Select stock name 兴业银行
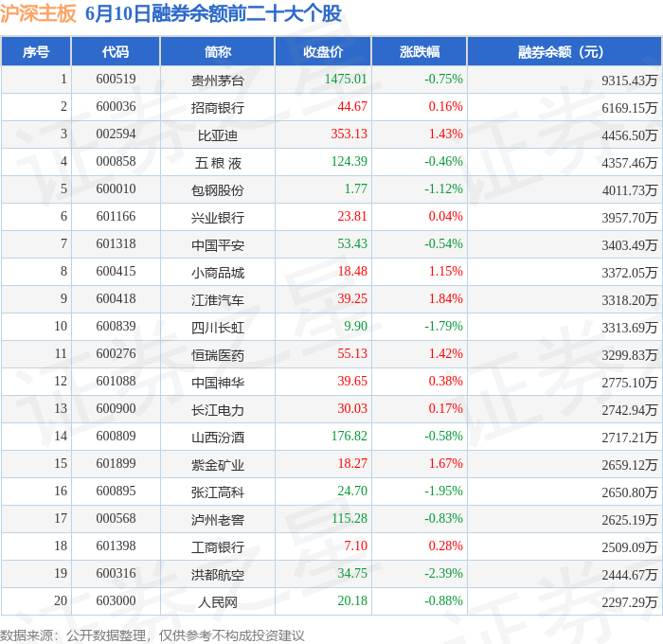Image resolution: width=663 pixels, height=644 pixels. pos(218,217)
